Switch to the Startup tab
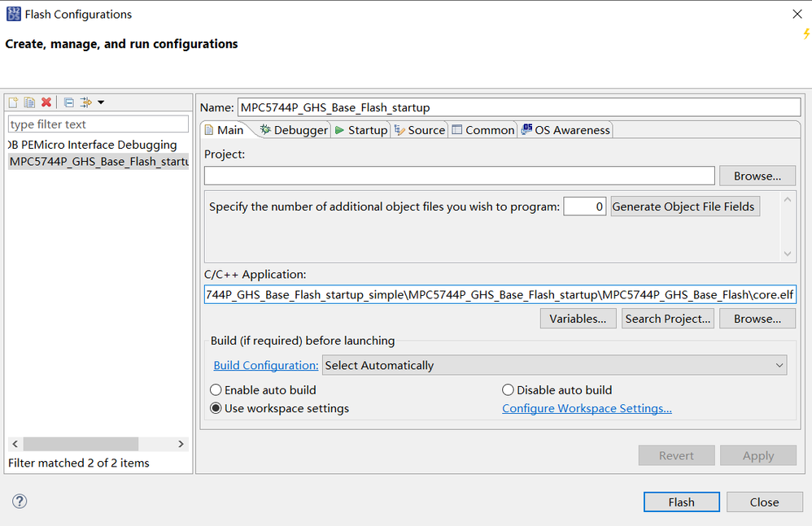Image resolution: width=812 pixels, height=526 pixels. tap(360, 130)
